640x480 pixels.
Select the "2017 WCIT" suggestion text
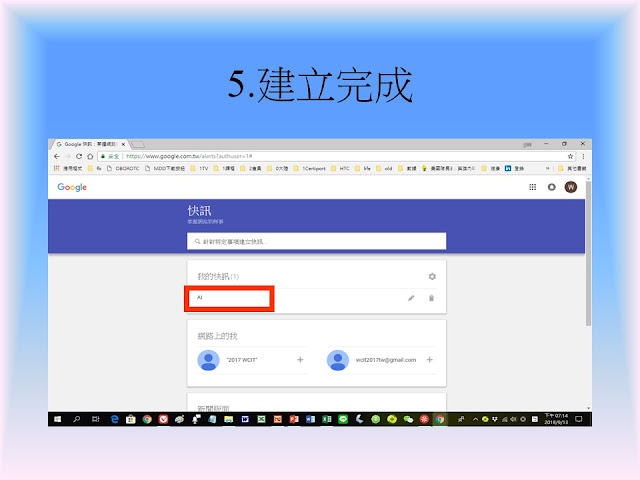pyautogui.click(x=242, y=360)
